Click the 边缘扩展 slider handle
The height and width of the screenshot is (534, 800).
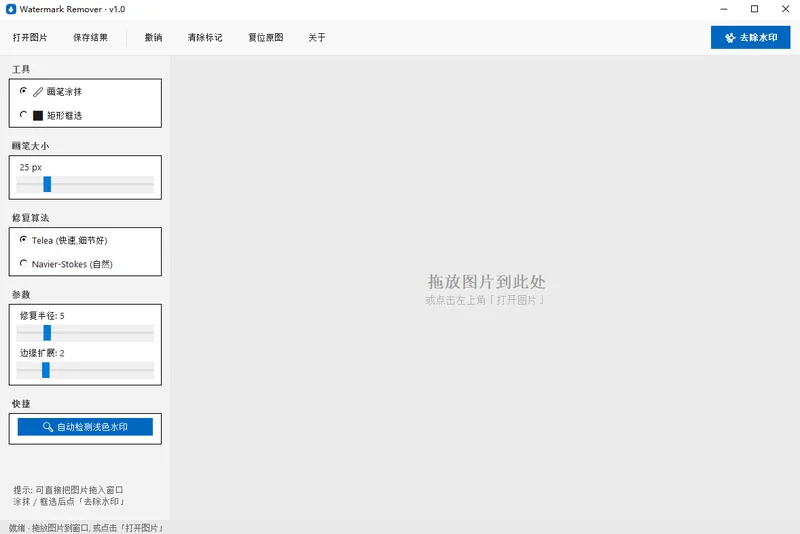click(x=46, y=370)
